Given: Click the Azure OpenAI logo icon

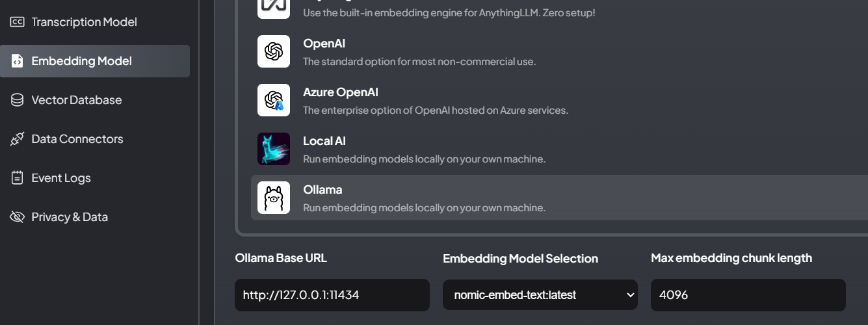Looking at the screenshot, I should click(274, 100).
